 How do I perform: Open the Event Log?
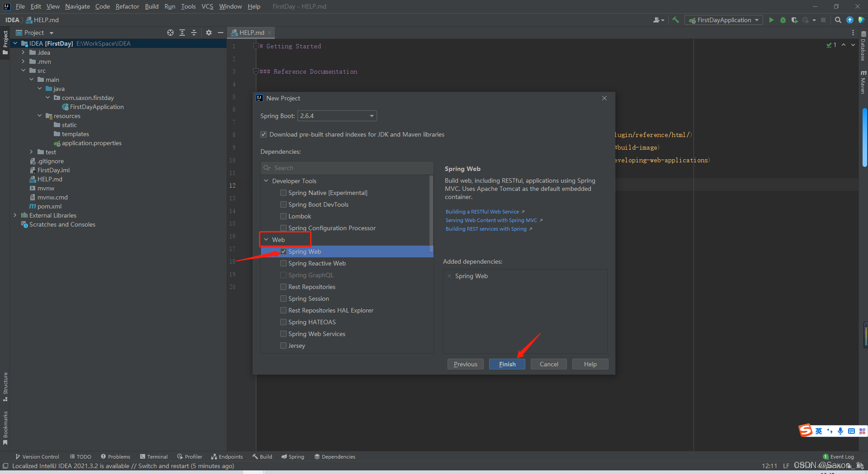tap(838, 457)
